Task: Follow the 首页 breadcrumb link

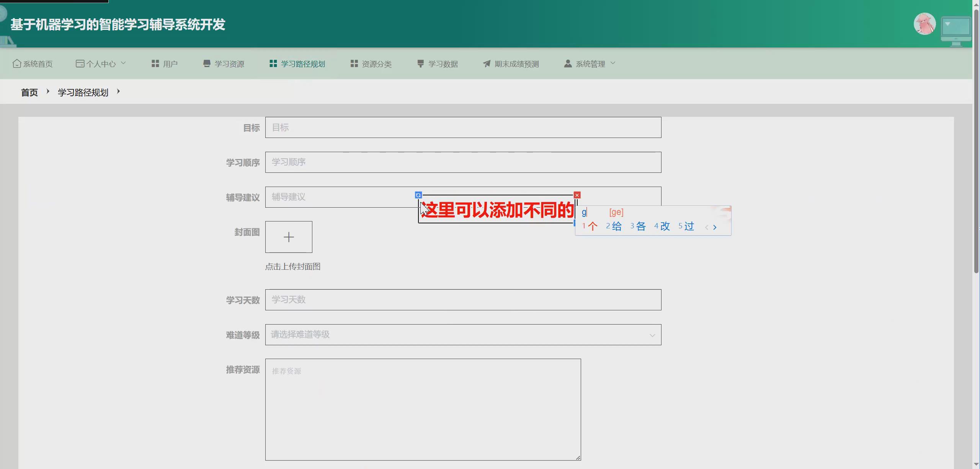Action: [x=29, y=92]
